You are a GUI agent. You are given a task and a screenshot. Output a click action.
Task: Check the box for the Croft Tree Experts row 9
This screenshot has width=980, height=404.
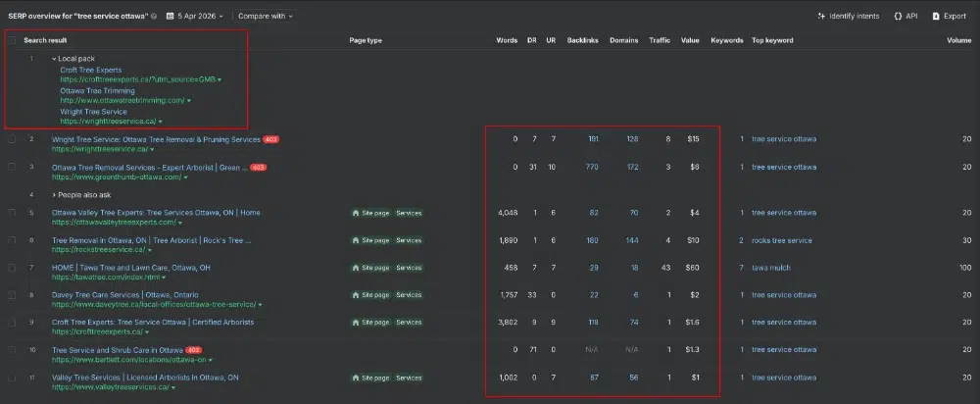click(12, 323)
